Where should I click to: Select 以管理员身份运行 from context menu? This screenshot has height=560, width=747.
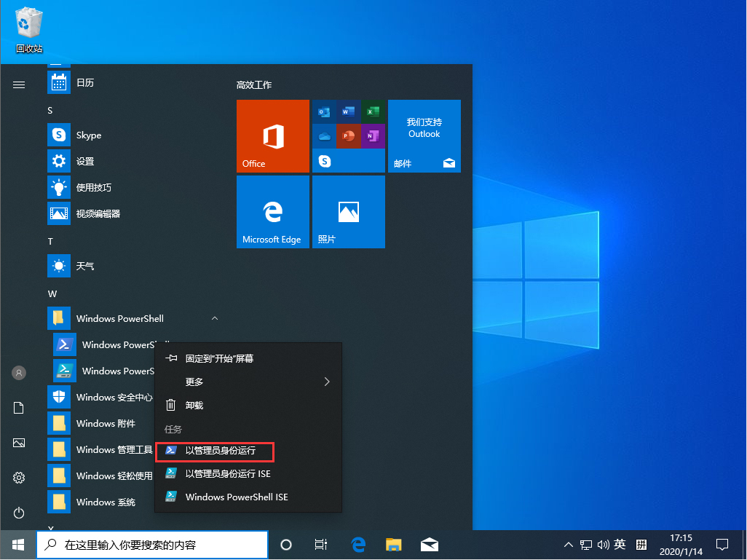pos(216,451)
